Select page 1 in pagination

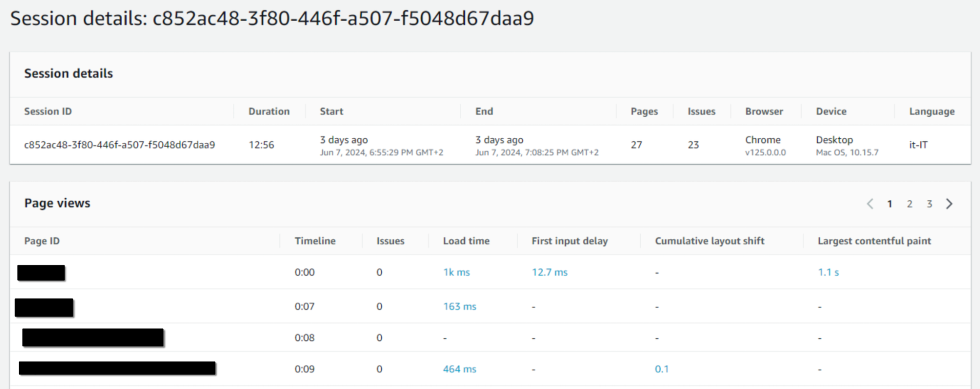tap(890, 204)
